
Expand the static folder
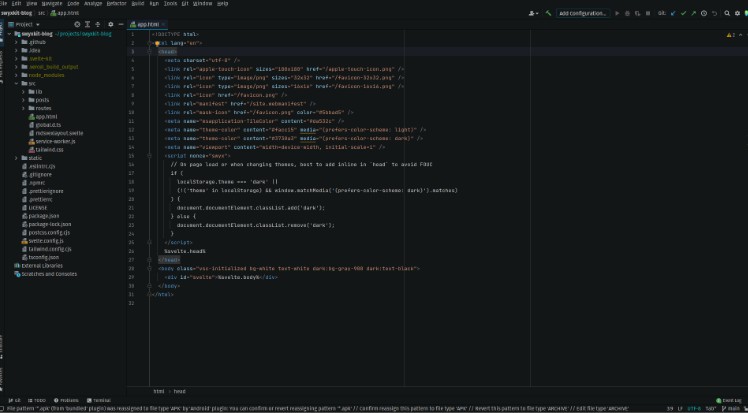pos(16,158)
